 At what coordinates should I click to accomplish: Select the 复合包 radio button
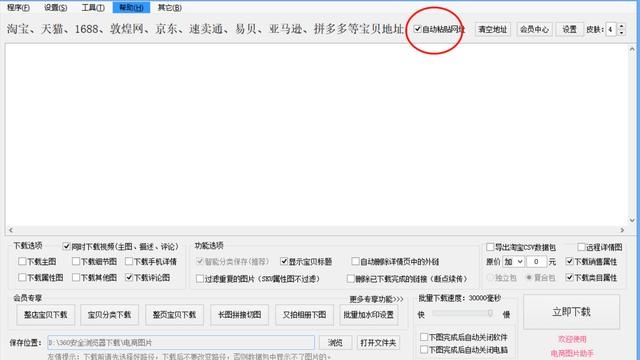tap(529, 278)
